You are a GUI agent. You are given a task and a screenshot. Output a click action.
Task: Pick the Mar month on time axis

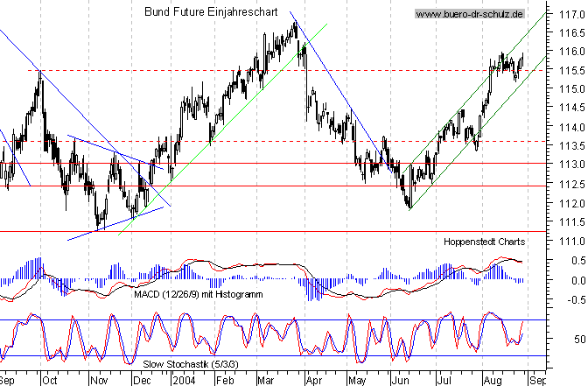(265, 381)
